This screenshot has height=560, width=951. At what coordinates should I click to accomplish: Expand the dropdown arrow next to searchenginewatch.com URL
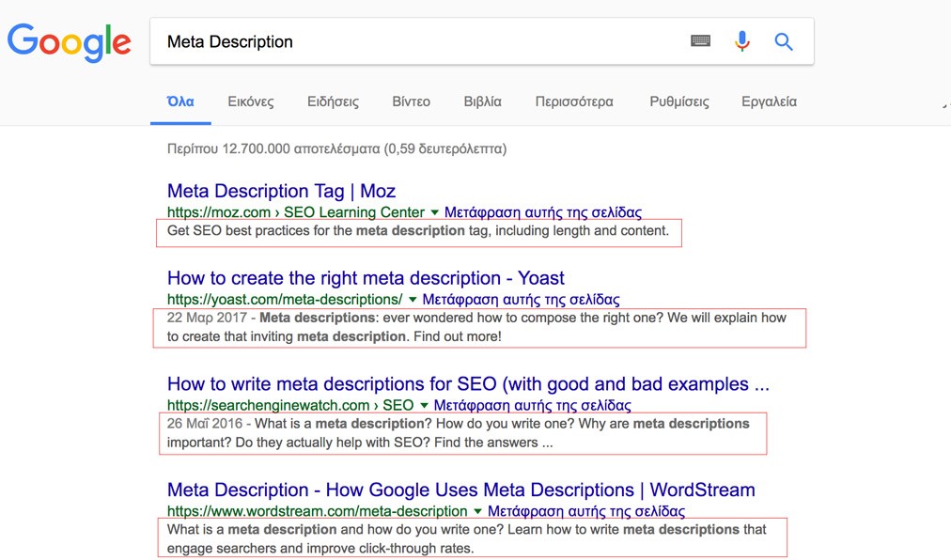[x=423, y=406]
